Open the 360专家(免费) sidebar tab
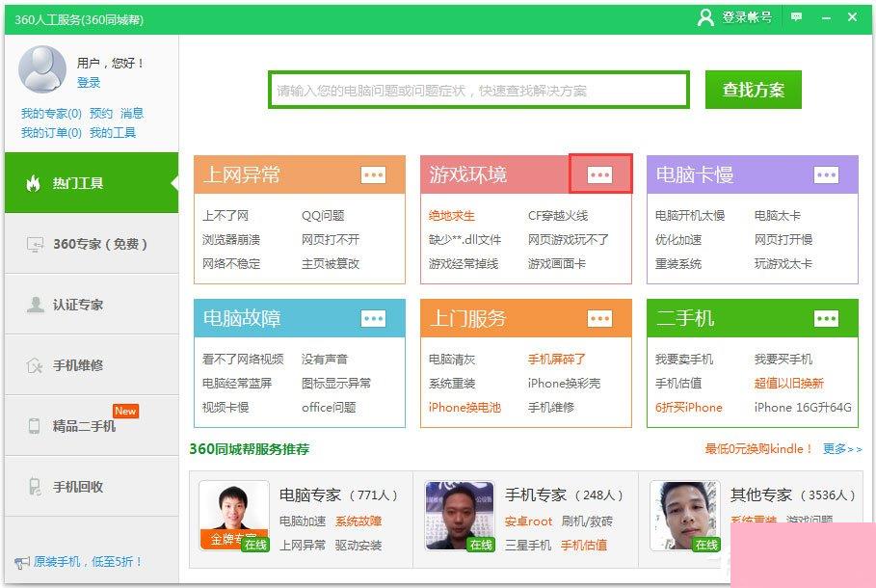The width and height of the screenshot is (876, 588). 92,244
